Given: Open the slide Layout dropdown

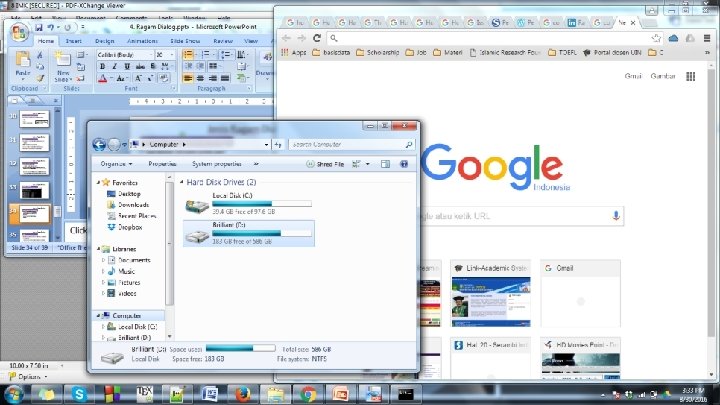Looking at the screenshot, I should pos(81,55).
